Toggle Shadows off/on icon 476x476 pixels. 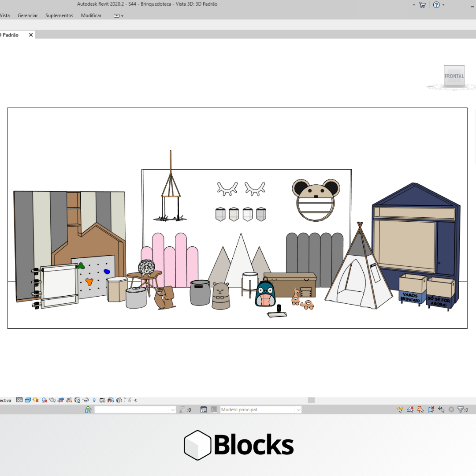[x=45, y=400]
